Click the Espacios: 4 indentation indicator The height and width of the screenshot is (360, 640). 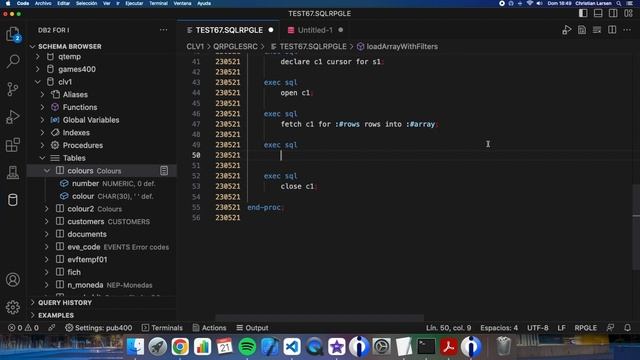tap(499, 328)
